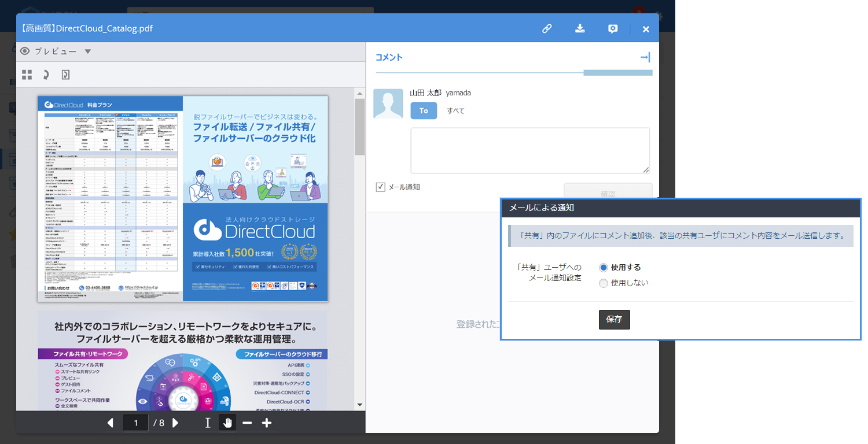The height and width of the screenshot is (444, 868).
Task: Click the comment text area
Action: pyautogui.click(x=530, y=150)
